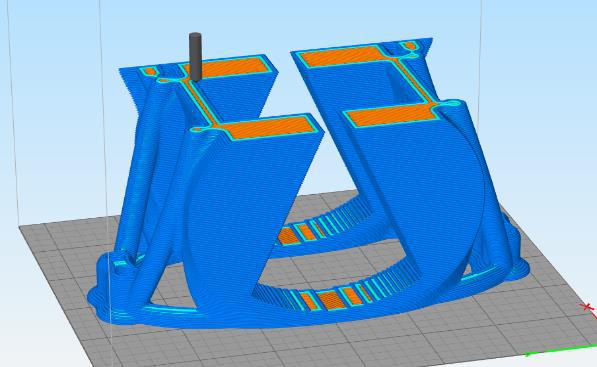The width and height of the screenshot is (597, 367).
Task: Click the gray cylindrical tool head marker
Action: 195,57
